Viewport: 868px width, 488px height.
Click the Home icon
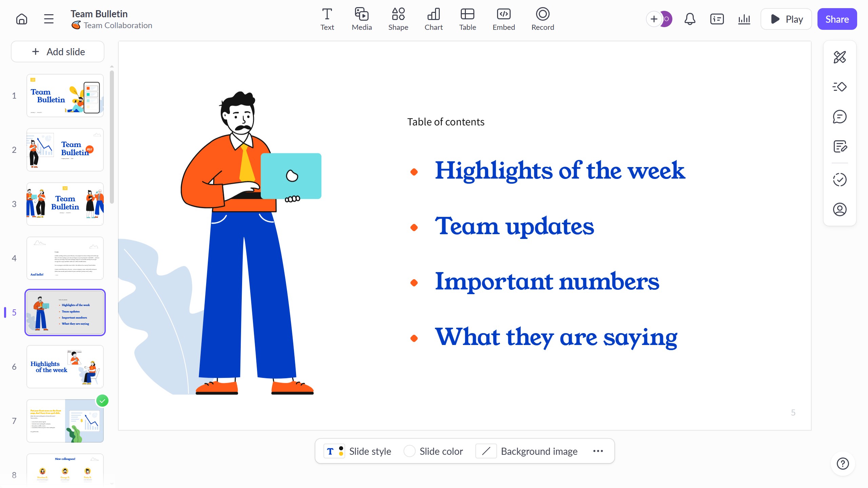22,19
